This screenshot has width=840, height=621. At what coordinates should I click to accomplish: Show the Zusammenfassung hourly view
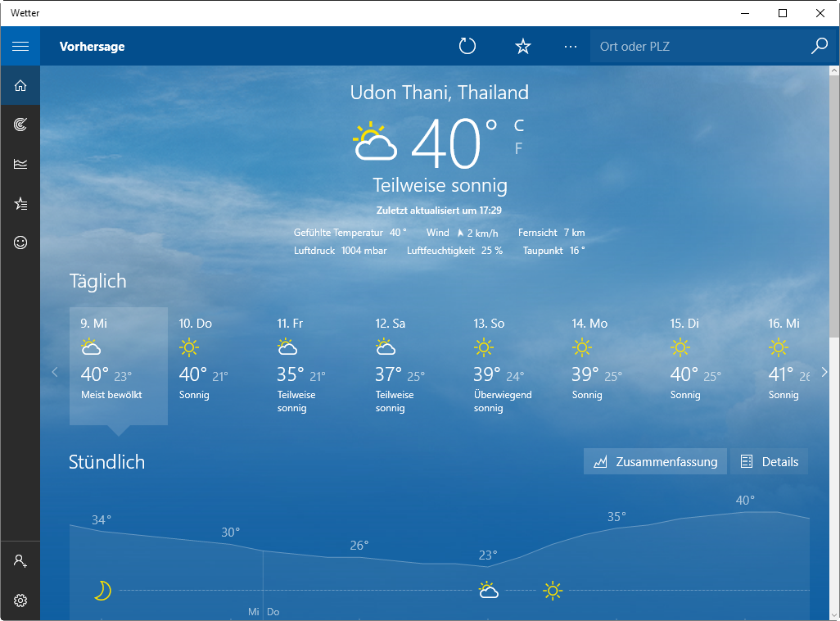click(x=655, y=462)
